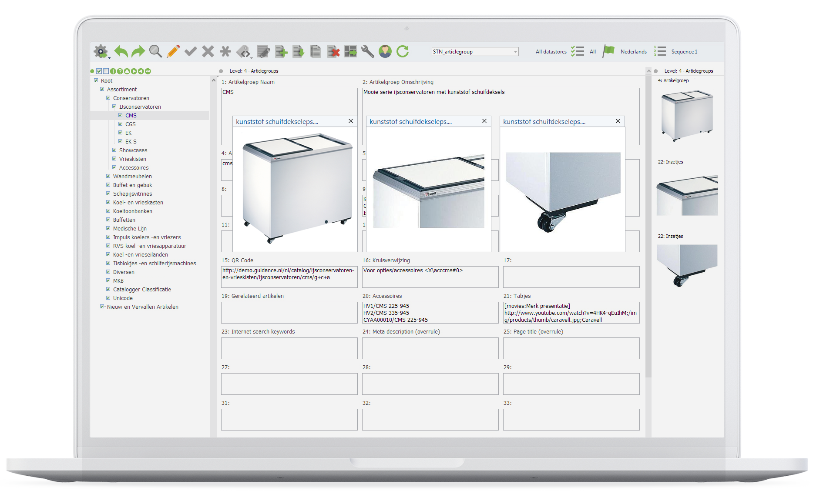Toggle the Root checkbox
Viewport: 813px width, 504px height.
point(96,80)
